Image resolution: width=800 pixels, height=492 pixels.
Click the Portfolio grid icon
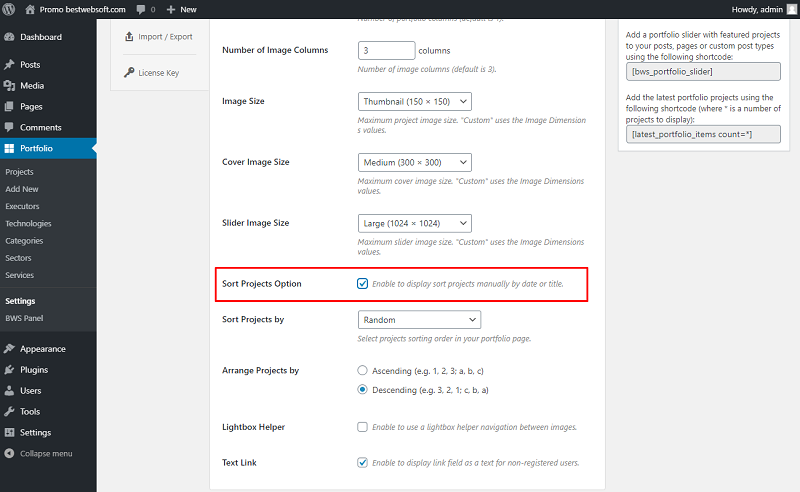[9, 149]
